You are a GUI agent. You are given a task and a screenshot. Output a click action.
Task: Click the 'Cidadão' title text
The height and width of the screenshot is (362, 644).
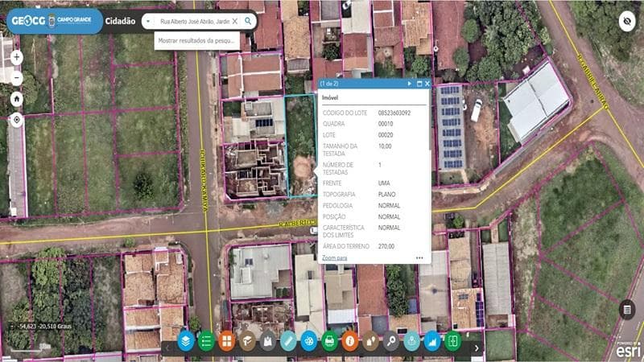(120, 21)
